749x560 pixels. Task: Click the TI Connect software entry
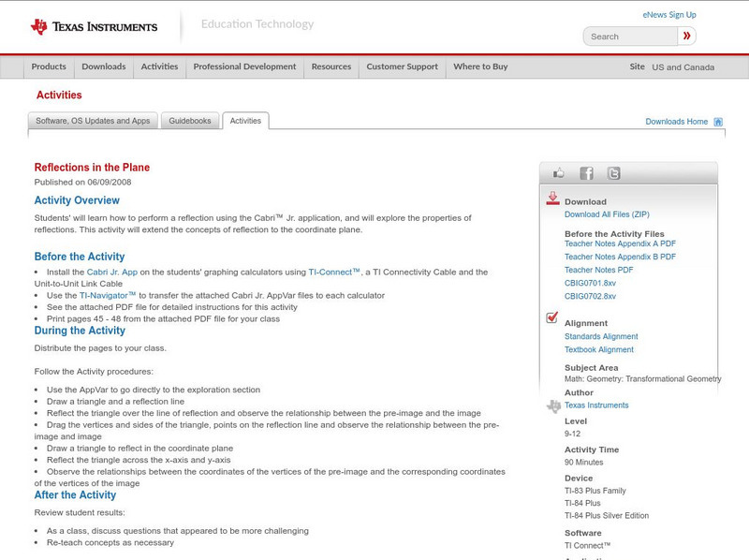588,546
